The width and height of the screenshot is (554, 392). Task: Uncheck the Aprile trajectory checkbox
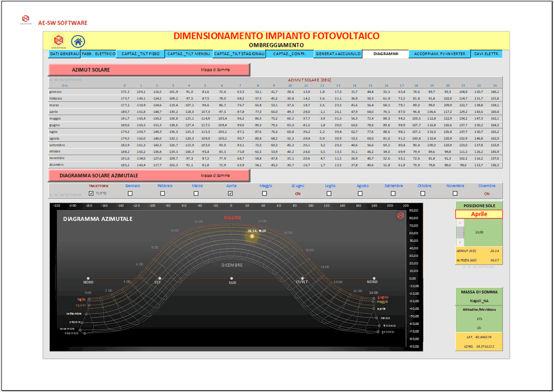[x=230, y=193]
